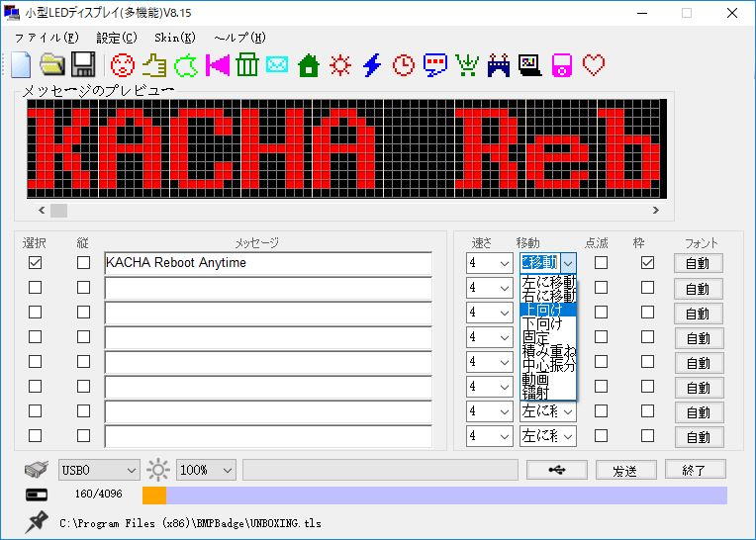Toggle the 枠 border checkbox on first row

pos(647,263)
